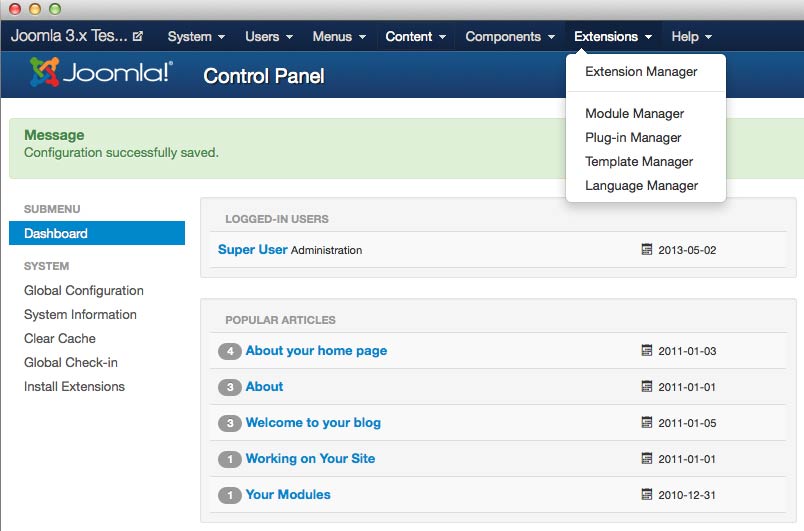The image size is (804, 531).
Task: Open the Global Configuration sidebar link
Action: [x=84, y=291]
